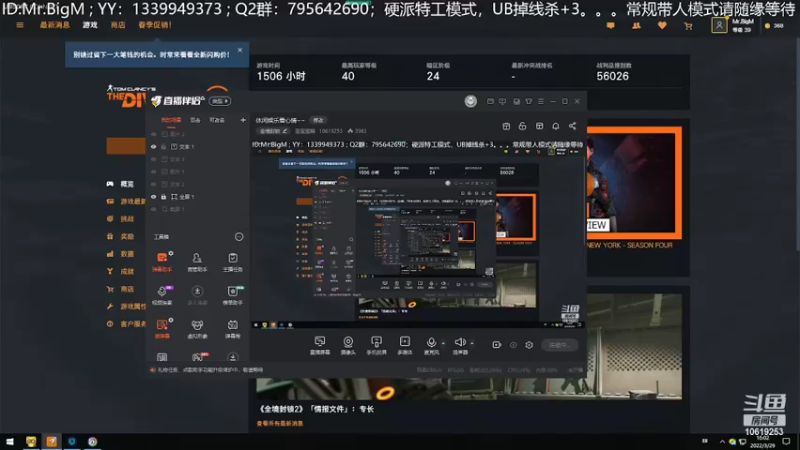Select 概览 in the game sidebar
Image resolution: width=800 pixels, height=450 pixels.
point(127,184)
